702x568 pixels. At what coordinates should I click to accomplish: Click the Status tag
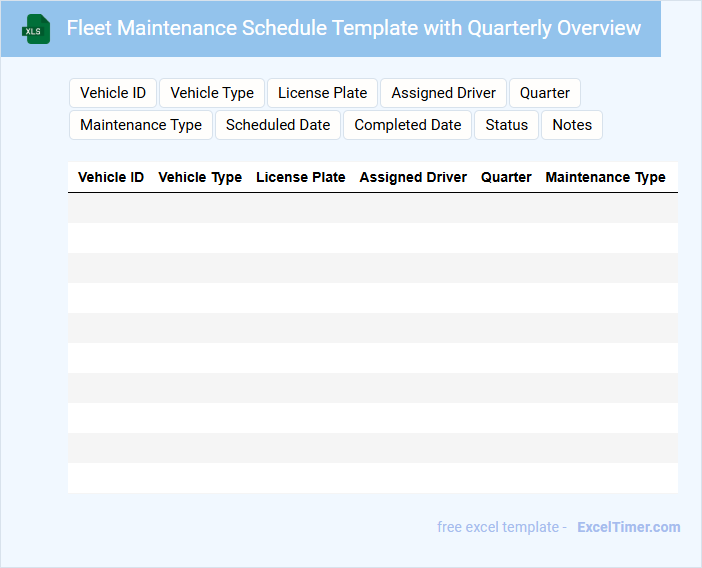506,125
